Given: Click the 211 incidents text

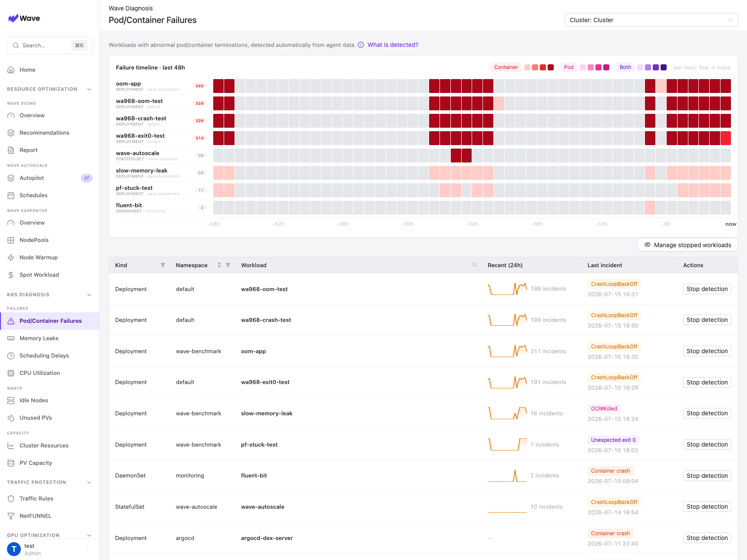Looking at the screenshot, I should click(548, 351).
